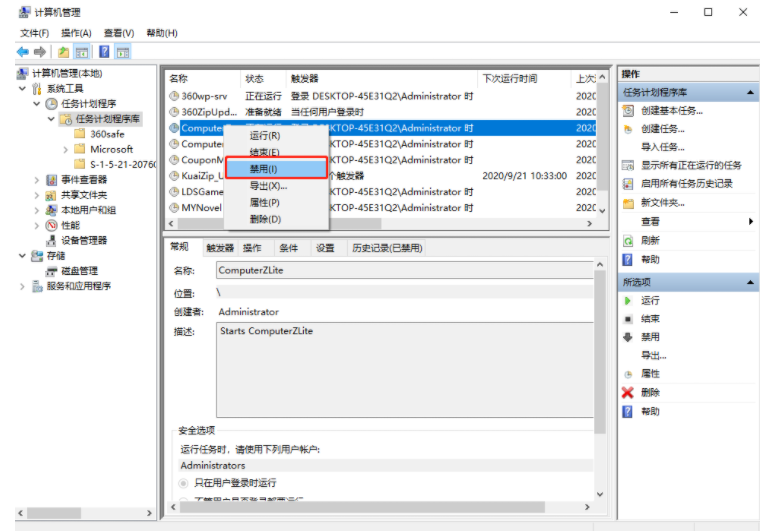Image resolution: width=760 pixels, height=531 pixels.
Task: Click the 刷新 (Refresh) icon in the actions pane
Action: coord(627,240)
